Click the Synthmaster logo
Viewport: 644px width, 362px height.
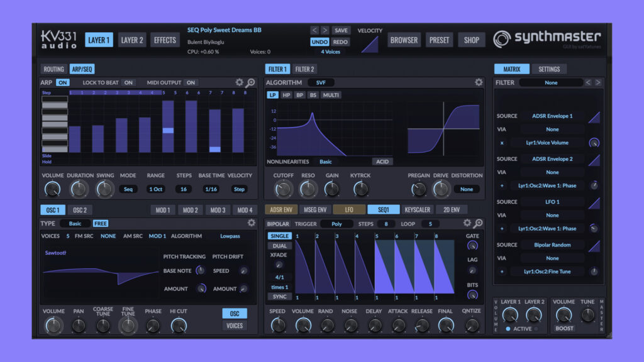click(547, 38)
